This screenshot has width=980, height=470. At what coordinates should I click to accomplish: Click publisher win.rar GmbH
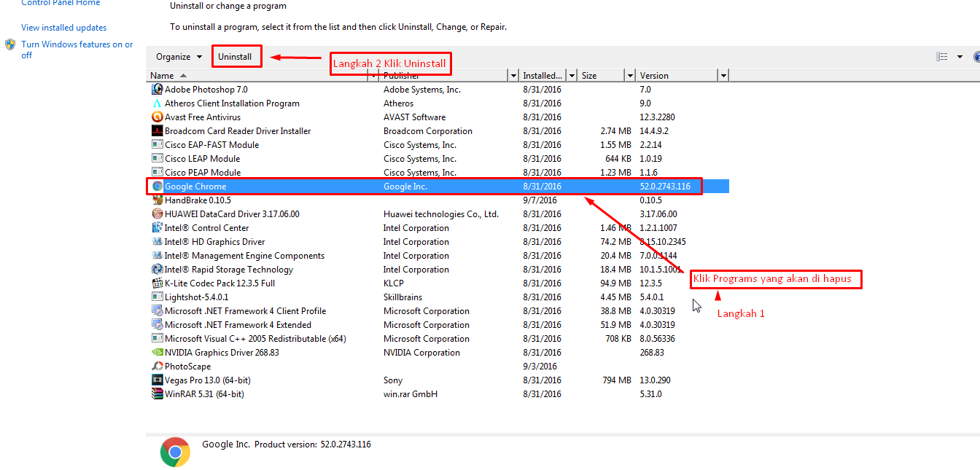click(411, 394)
